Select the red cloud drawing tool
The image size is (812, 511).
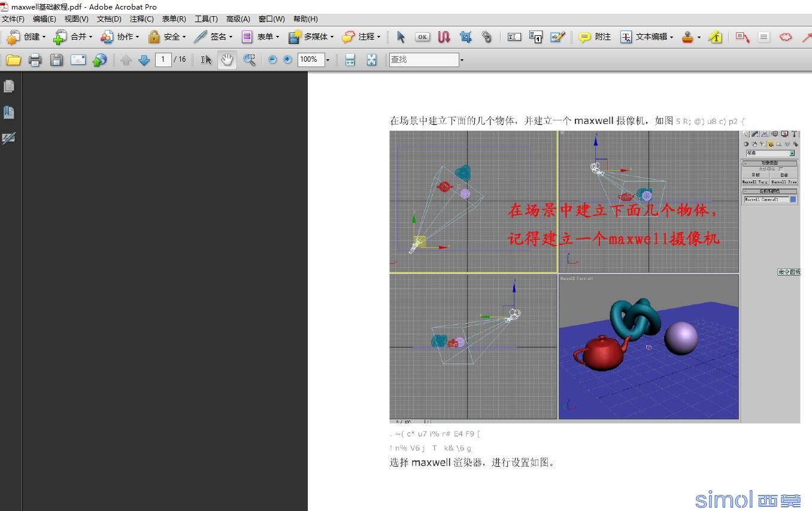[785, 37]
